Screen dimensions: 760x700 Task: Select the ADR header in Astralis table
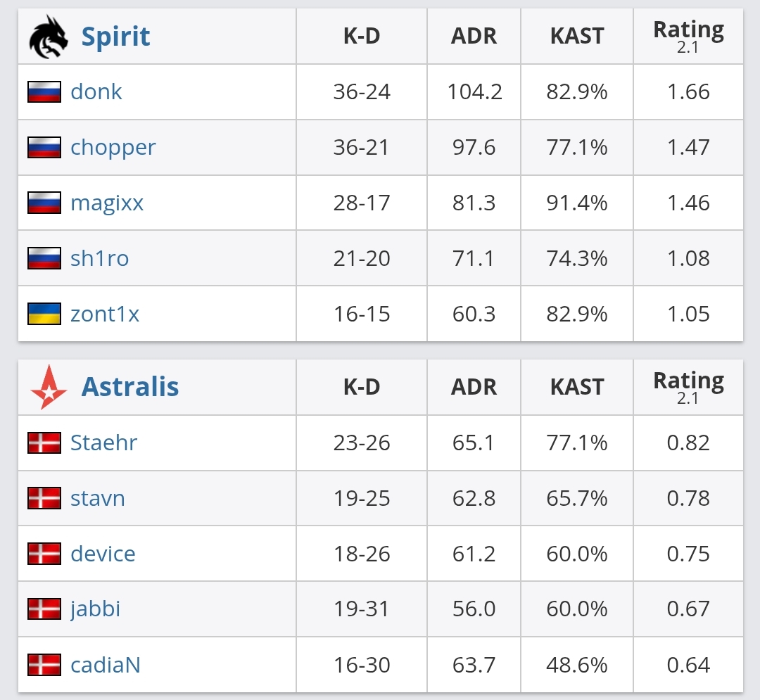474,387
